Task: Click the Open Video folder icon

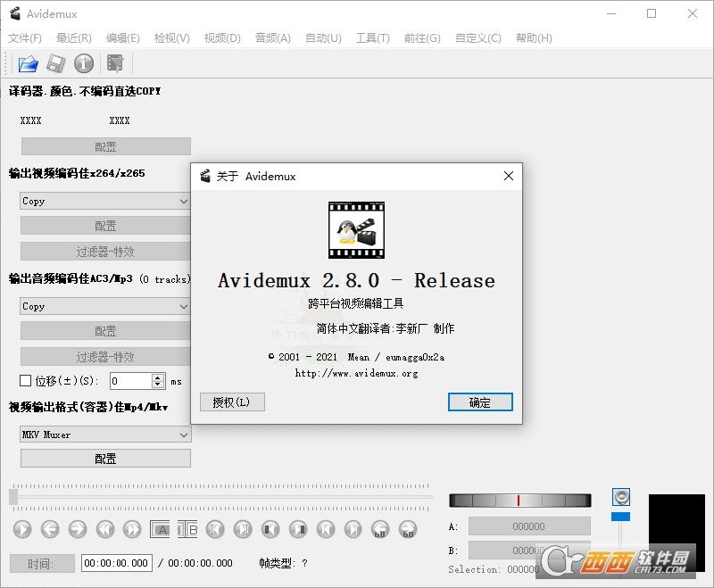Action: 29,63
